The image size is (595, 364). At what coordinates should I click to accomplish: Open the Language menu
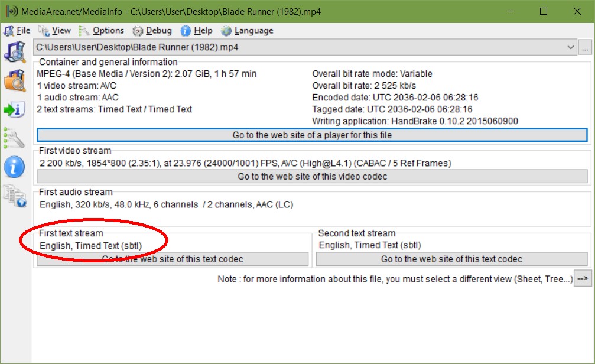253,31
